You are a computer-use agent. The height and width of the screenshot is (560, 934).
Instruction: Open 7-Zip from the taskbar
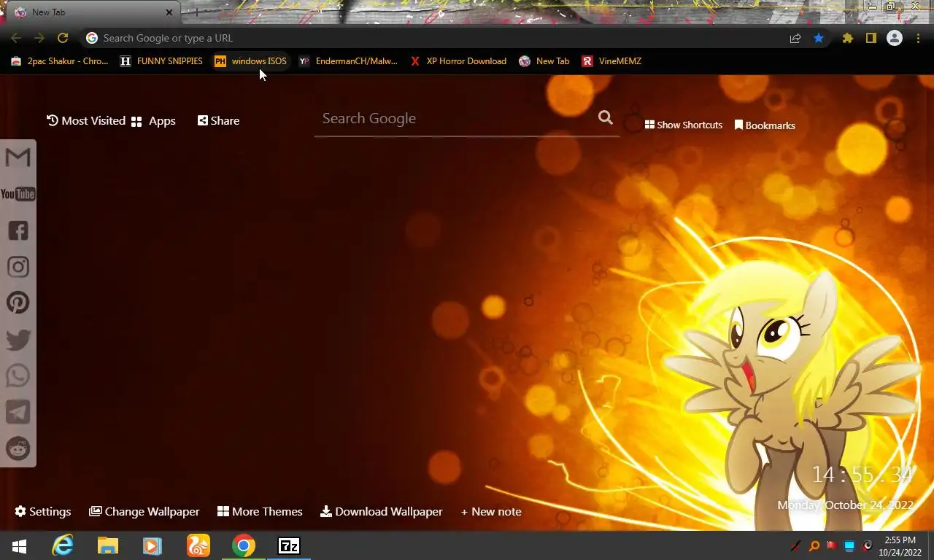pyautogui.click(x=289, y=545)
